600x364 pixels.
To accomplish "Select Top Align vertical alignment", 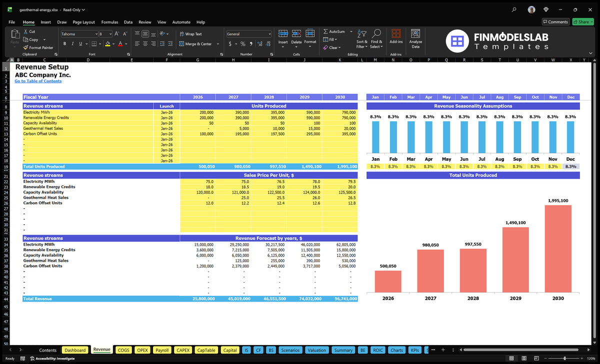I will pos(137,34).
